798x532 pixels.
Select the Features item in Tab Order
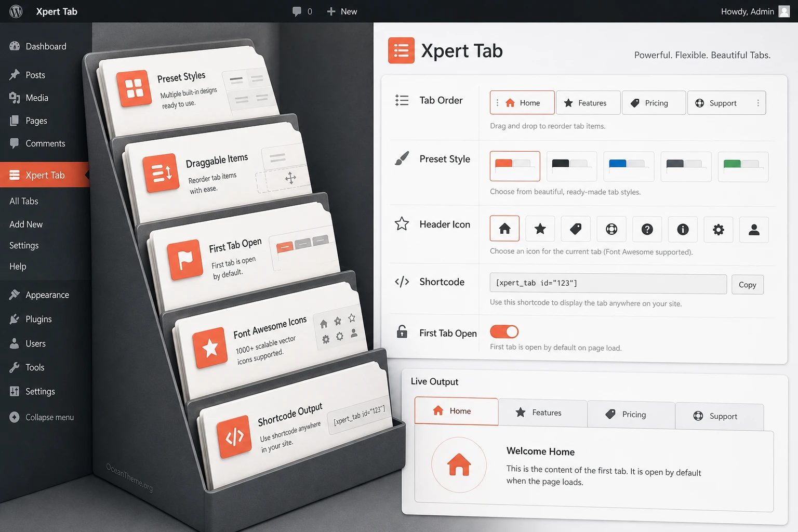pyautogui.click(x=588, y=103)
